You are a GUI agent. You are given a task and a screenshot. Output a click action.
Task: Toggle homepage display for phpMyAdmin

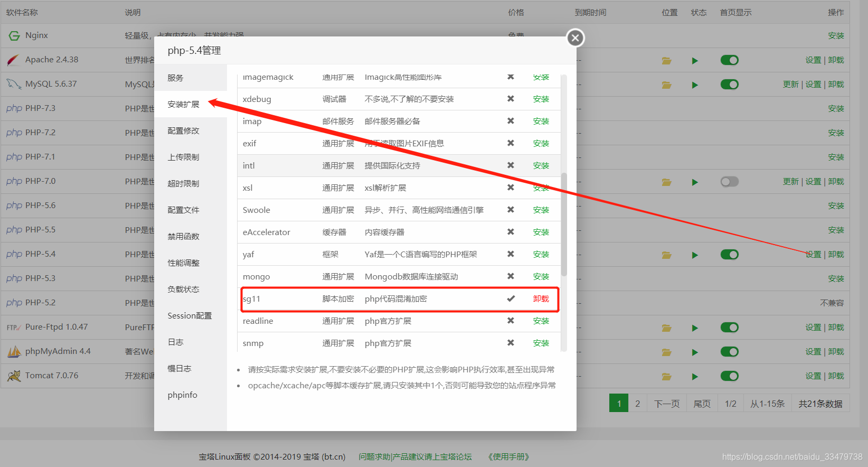pos(730,352)
